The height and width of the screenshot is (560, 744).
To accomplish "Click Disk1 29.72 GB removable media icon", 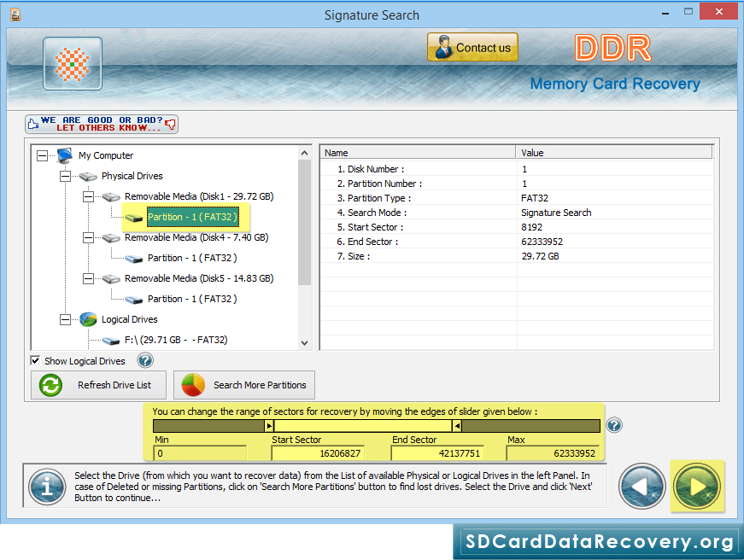I will (111, 197).
